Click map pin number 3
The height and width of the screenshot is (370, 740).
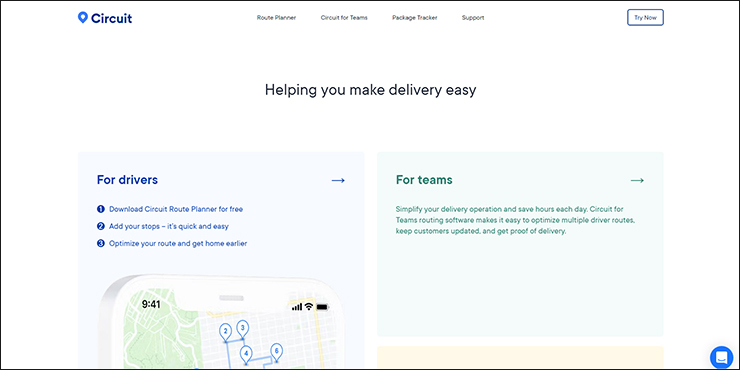click(x=243, y=329)
